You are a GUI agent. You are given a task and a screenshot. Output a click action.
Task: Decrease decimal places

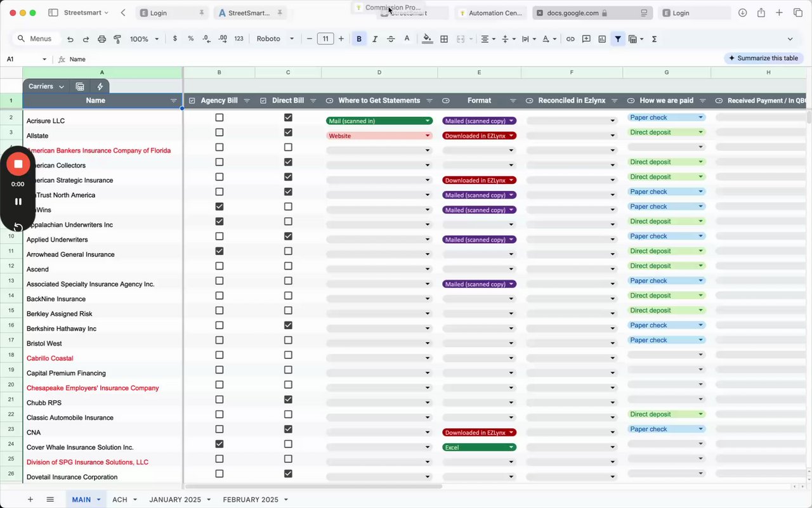click(207, 39)
